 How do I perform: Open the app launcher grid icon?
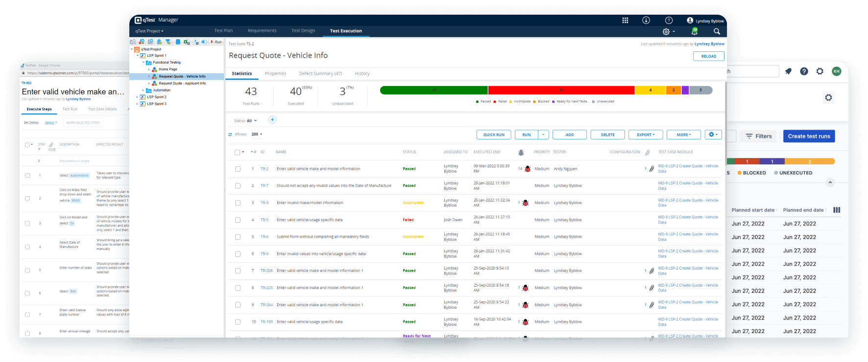pyautogui.click(x=625, y=21)
